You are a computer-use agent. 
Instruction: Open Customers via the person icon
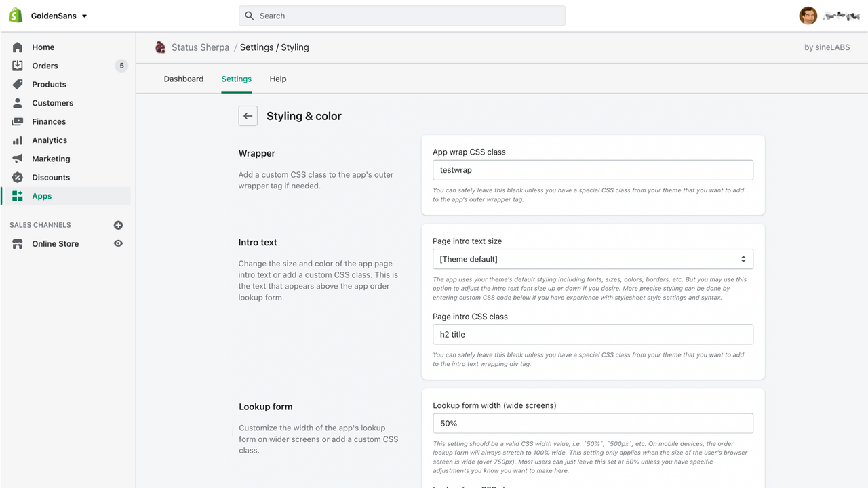[x=17, y=103]
